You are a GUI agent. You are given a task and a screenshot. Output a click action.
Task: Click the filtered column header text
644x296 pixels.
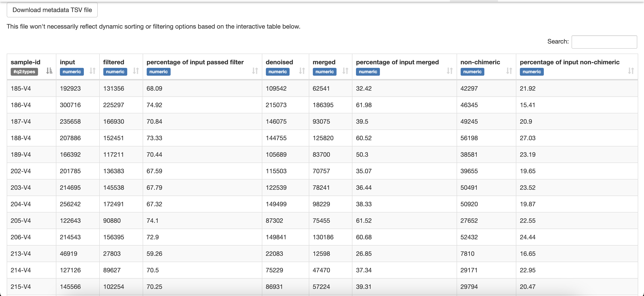(114, 62)
